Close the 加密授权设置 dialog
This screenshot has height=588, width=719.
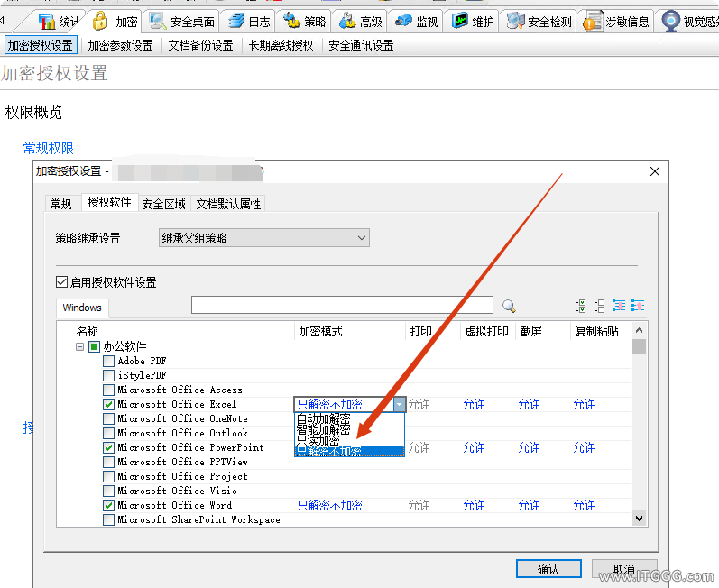pyautogui.click(x=655, y=171)
